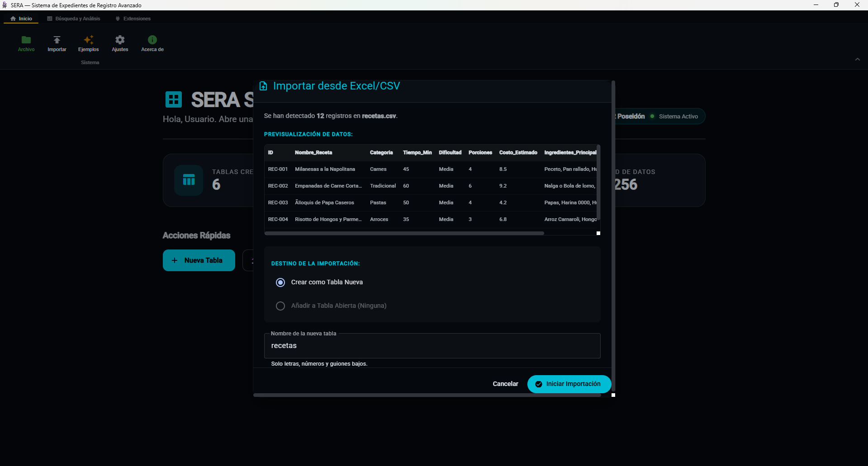Click the Tablas Creadas table icon
Screen dimensions: 868x466
(x=189, y=180)
